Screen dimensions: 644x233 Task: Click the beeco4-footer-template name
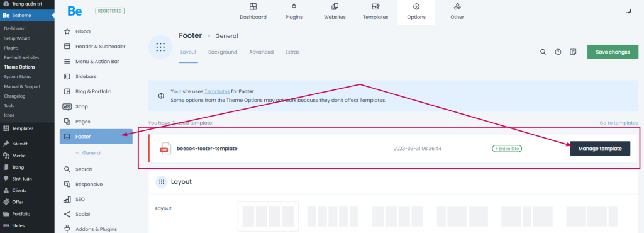[x=207, y=149]
